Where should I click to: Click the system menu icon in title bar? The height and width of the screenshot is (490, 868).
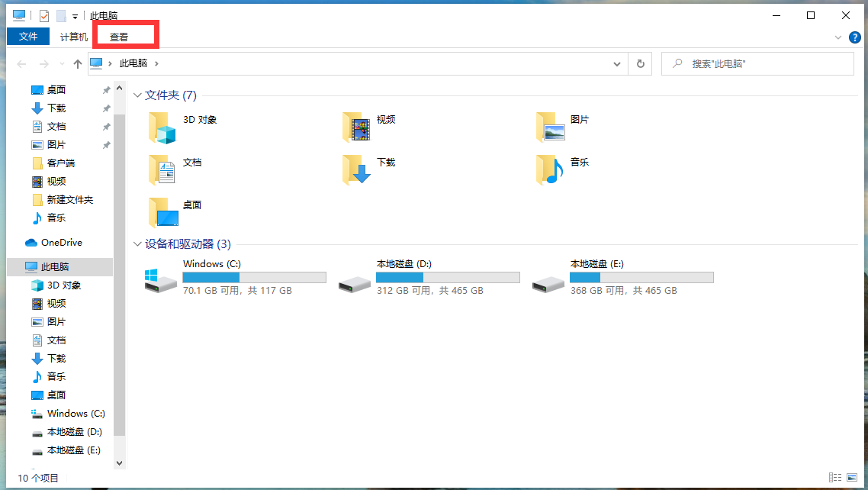[x=19, y=15]
